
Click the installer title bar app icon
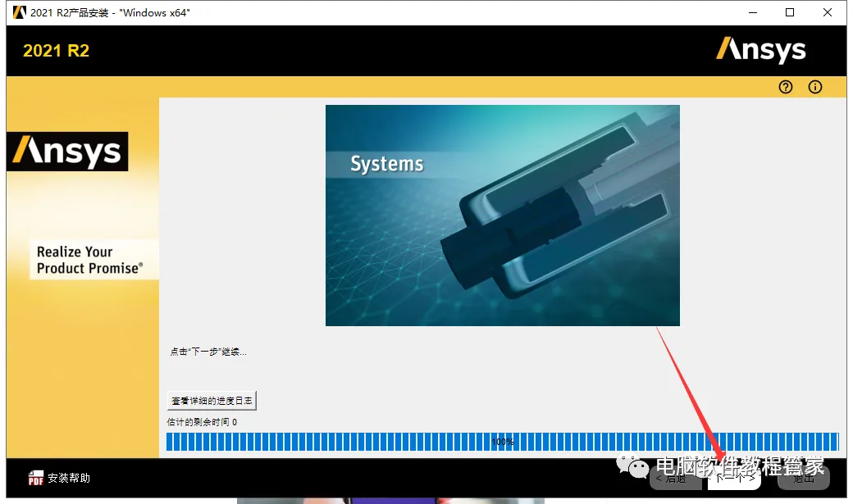(19, 12)
